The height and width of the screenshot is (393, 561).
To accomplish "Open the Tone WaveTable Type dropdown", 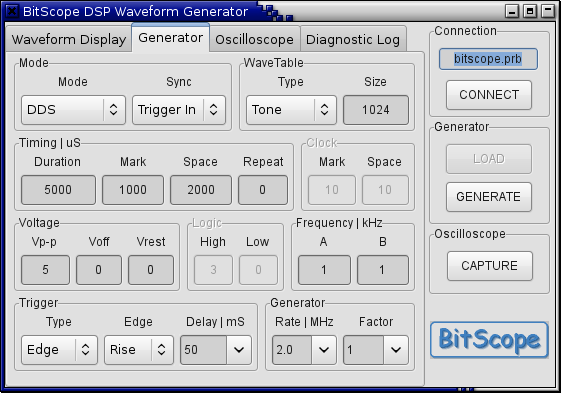I will (x=291, y=110).
